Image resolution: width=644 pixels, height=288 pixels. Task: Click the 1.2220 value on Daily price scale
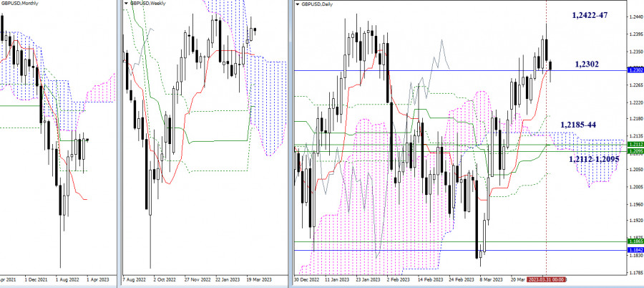(x=635, y=102)
